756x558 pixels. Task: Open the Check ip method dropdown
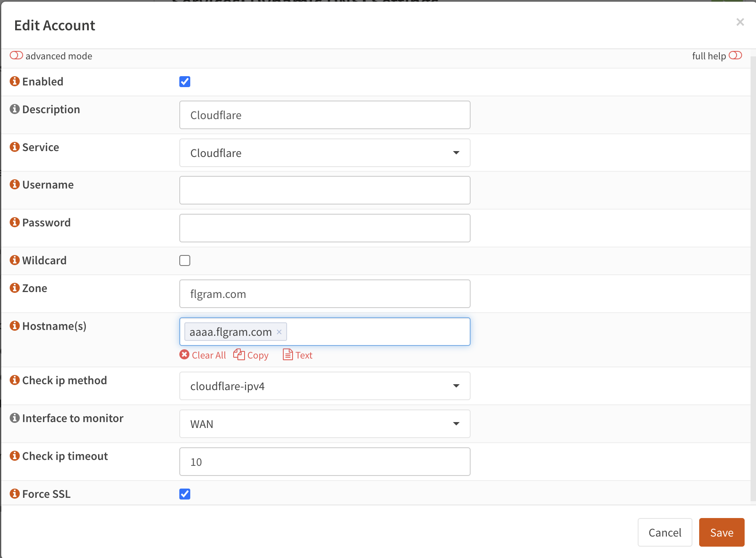point(325,386)
